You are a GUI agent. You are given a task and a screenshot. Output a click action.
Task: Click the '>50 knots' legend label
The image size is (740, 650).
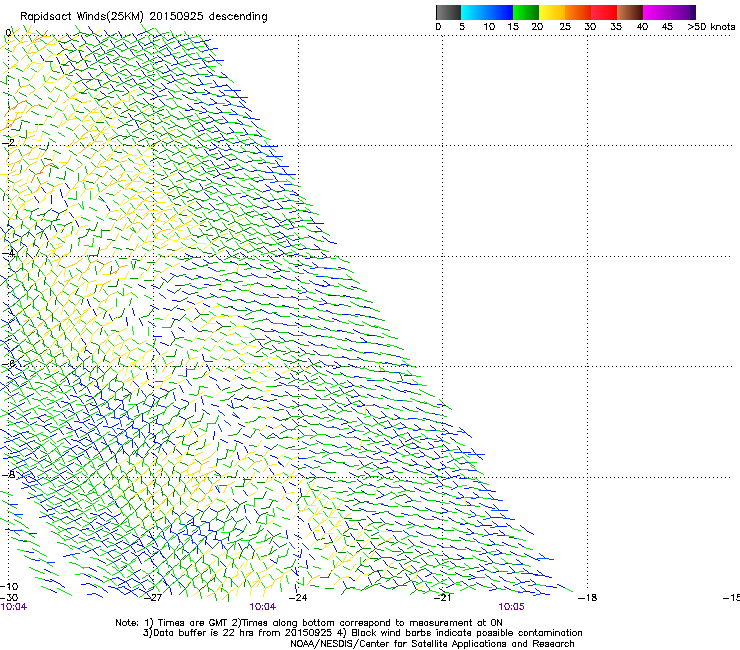tap(711, 27)
